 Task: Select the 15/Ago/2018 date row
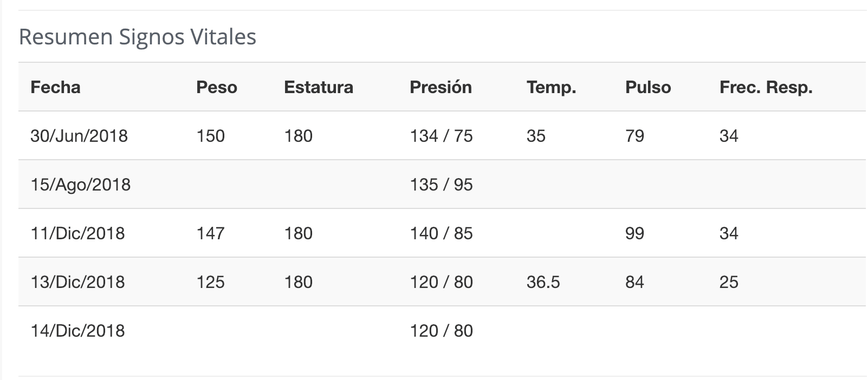[x=442, y=185]
